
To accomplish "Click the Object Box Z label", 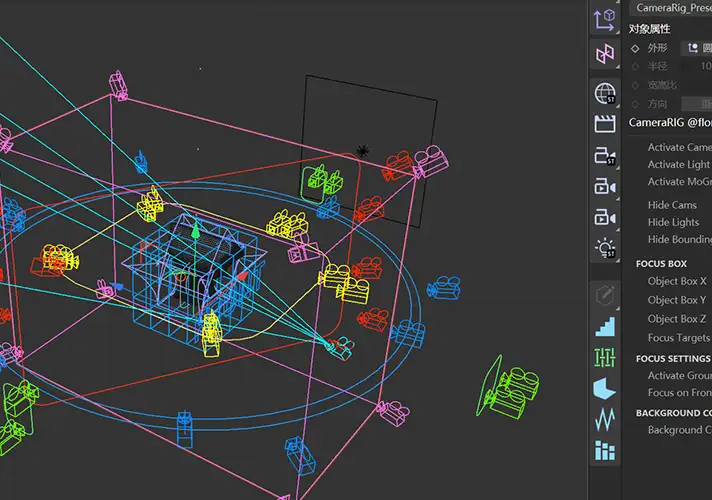I will [677, 319].
